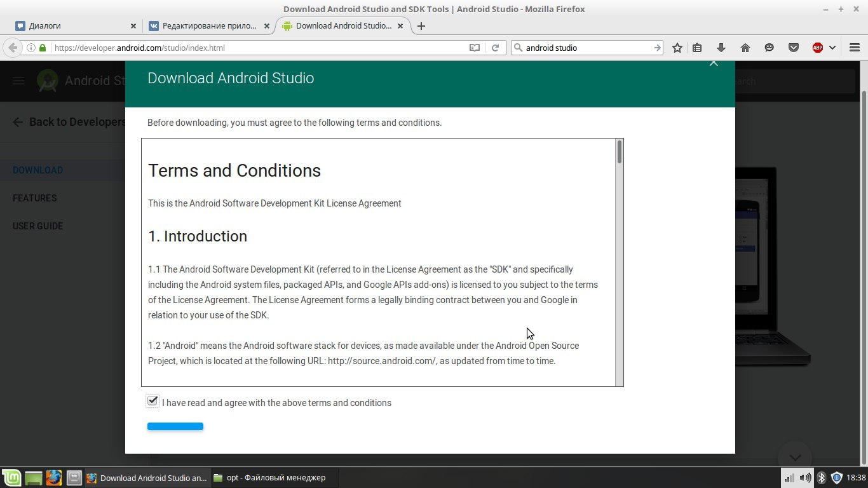Click the 1. Introduction heading

pyautogui.click(x=198, y=236)
